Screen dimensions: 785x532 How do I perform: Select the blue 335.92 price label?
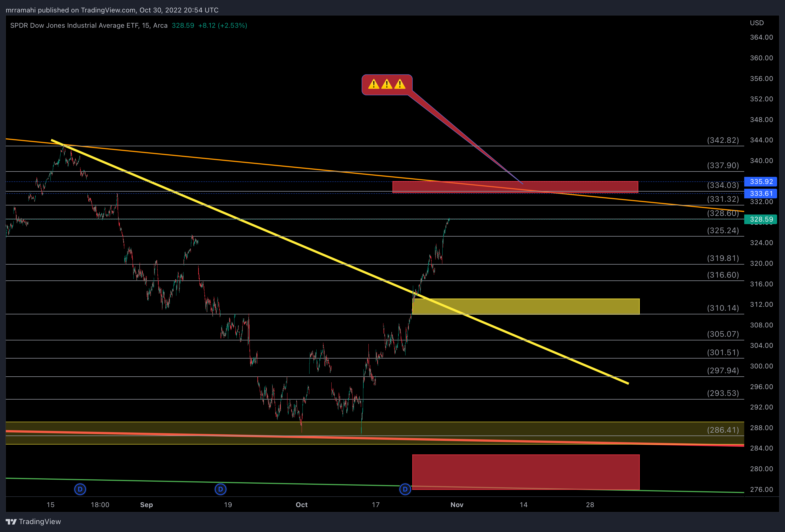(761, 182)
